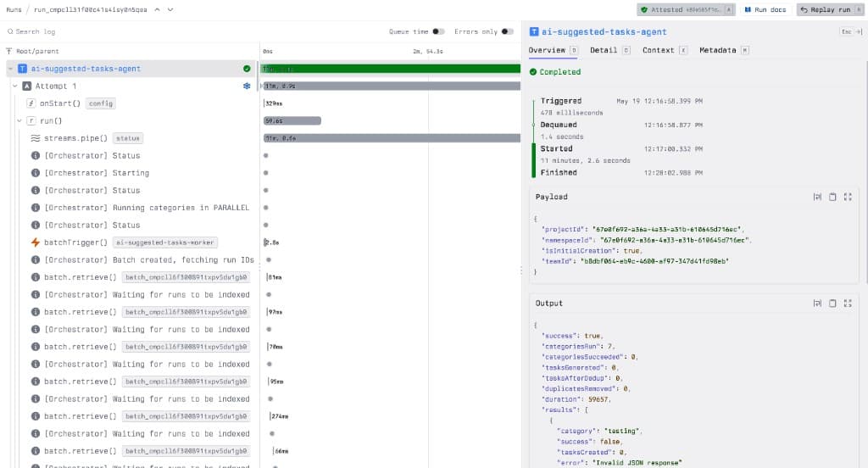Click the 81ms batch.retrieve timeline marker
The width and height of the screenshot is (868, 468).
click(275, 277)
